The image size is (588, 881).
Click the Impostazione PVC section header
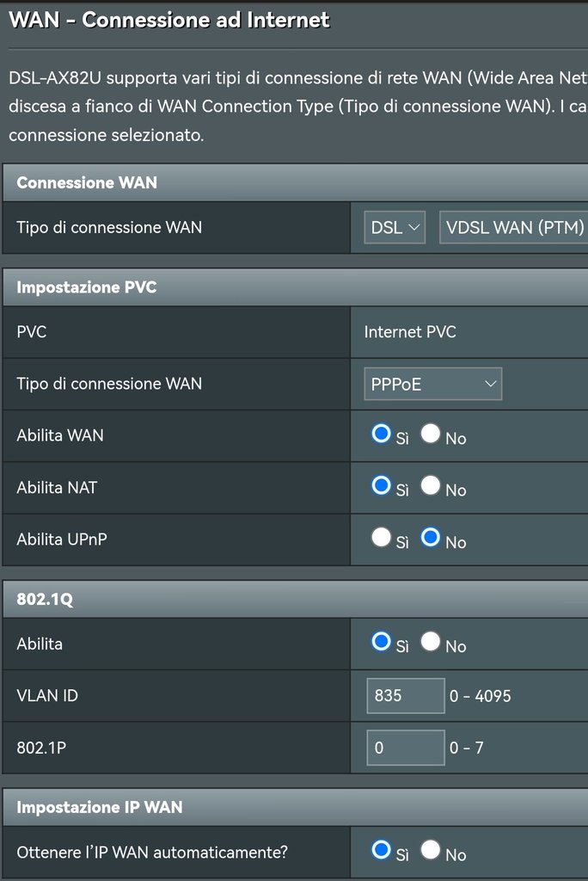tap(87, 287)
